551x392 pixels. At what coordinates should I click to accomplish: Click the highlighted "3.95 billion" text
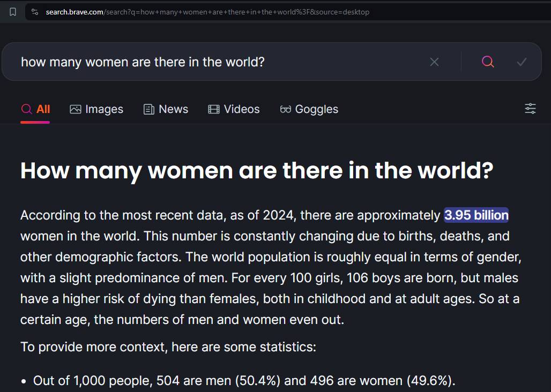[x=476, y=215]
